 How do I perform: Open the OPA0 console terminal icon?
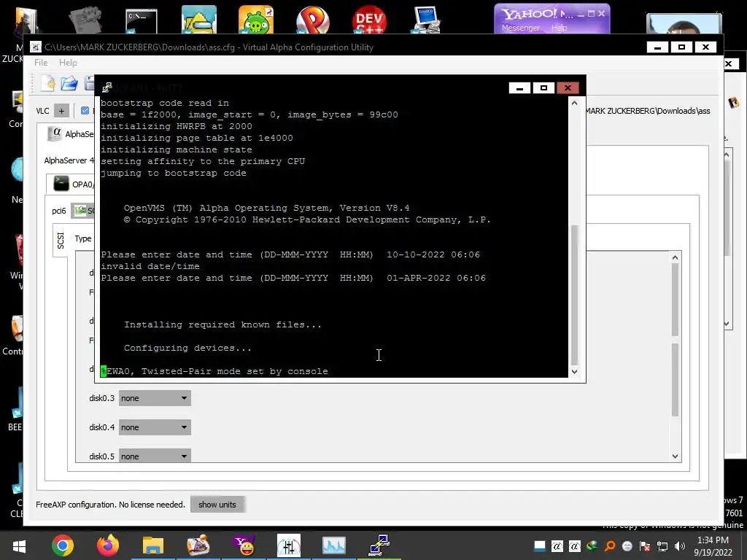coord(61,184)
